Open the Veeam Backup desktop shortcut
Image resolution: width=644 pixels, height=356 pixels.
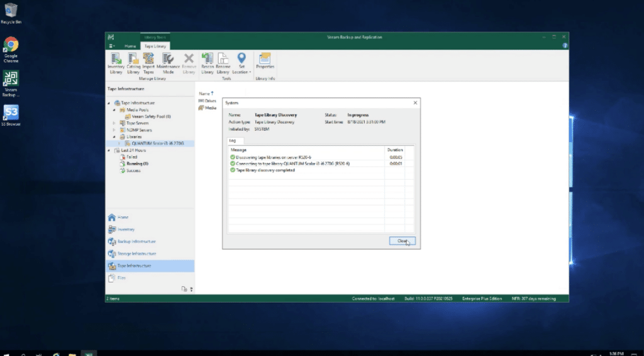coord(11,84)
